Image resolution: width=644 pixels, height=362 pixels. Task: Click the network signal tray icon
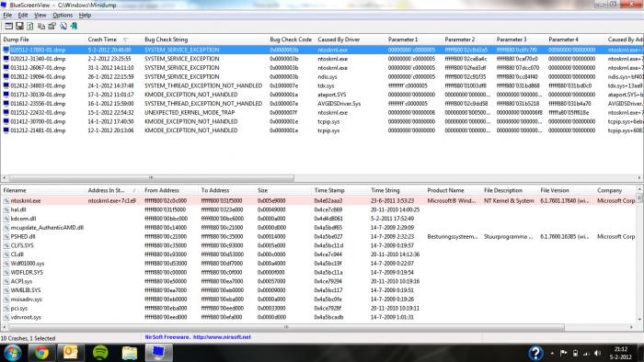tap(586, 353)
